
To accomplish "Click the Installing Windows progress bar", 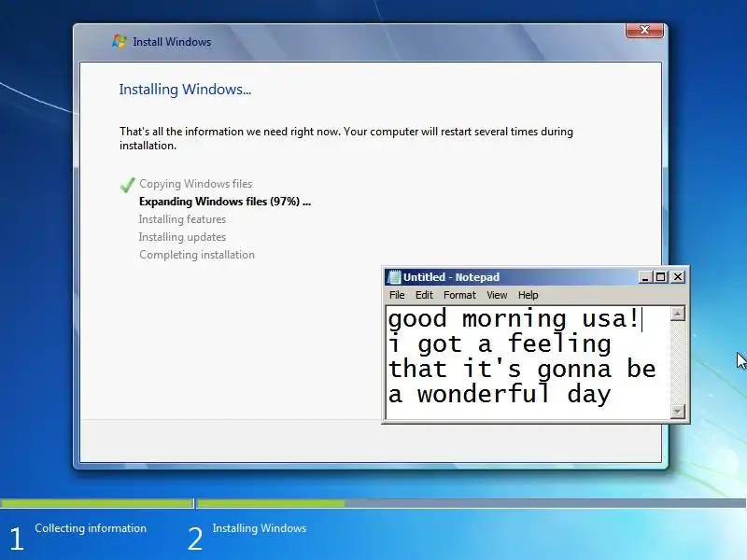I will point(472,503).
